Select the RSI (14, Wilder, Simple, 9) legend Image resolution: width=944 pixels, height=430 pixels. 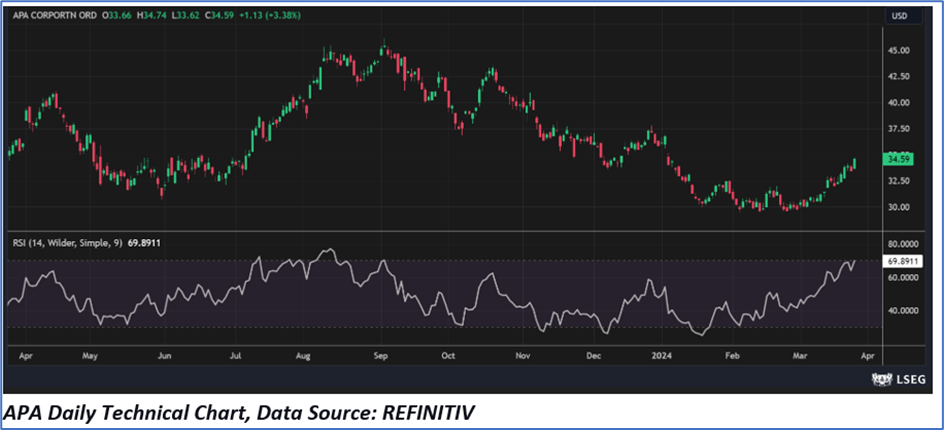tap(66, 243)
